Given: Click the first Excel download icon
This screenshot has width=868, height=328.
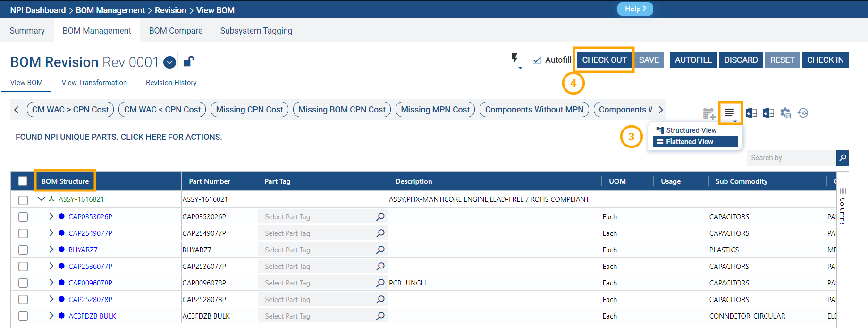Looking at the screenshot, I should click(751, 113).
